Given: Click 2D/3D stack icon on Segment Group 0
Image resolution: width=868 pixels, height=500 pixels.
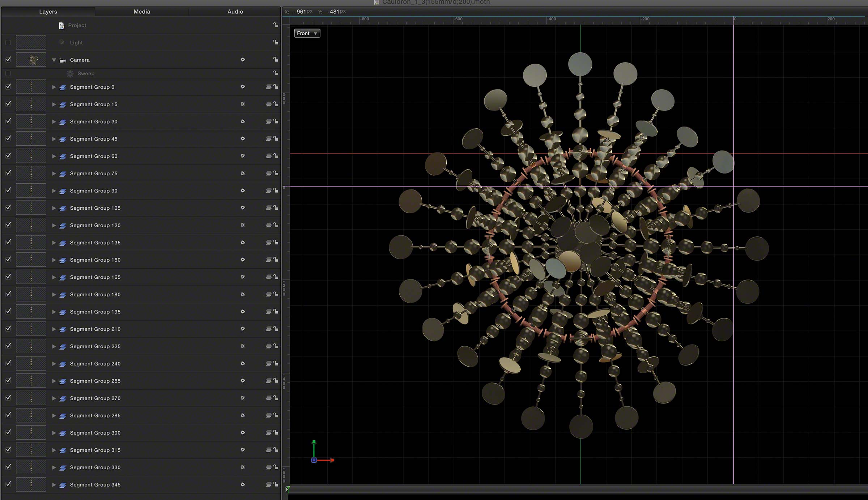Looking at the screenshot, I should click(268, 87).
